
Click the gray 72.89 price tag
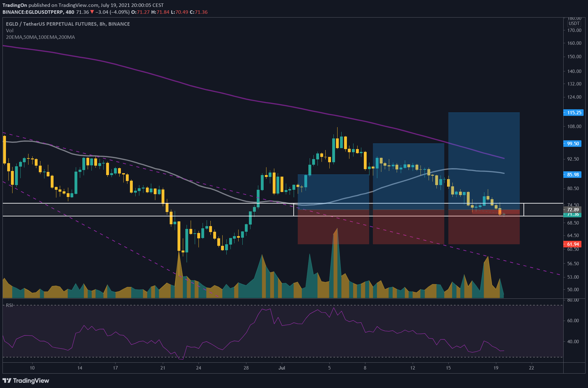(x=572, y=210)
